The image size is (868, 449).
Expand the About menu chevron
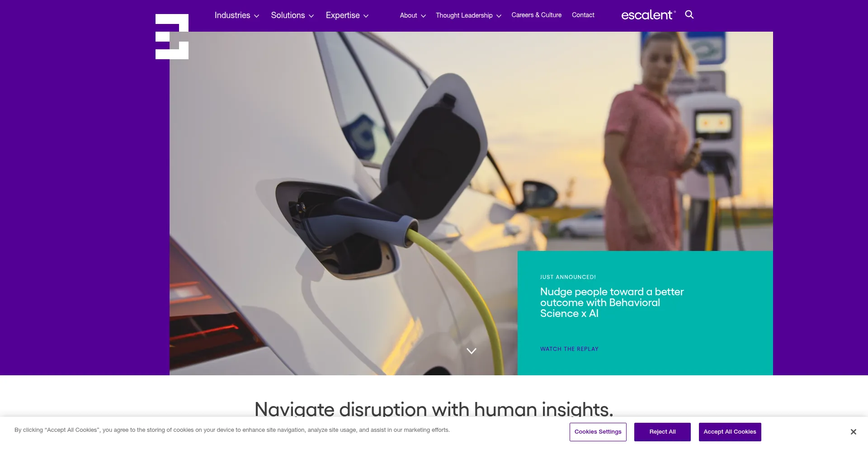coord(423,16)
